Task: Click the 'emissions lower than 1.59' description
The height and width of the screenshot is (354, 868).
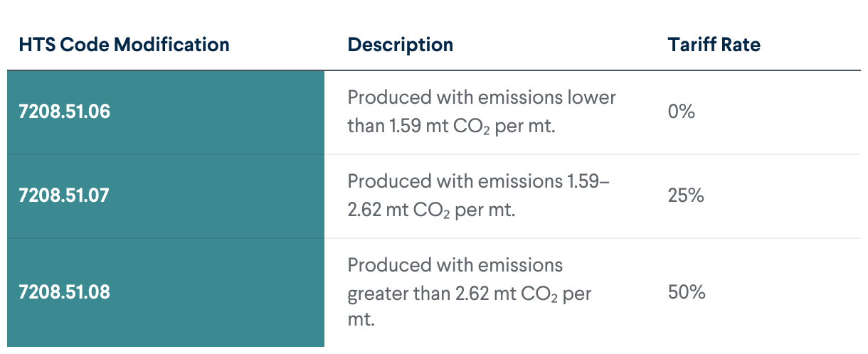Action: click(481, 112)
